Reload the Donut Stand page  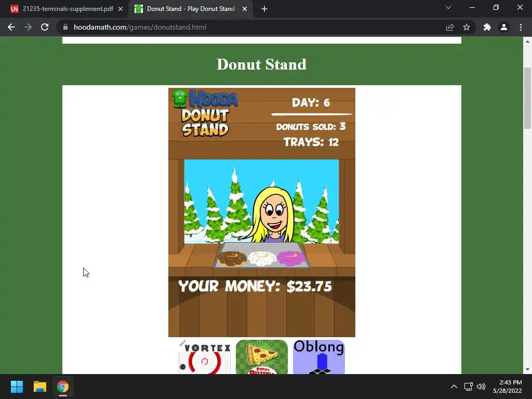[x=45, y=27]
